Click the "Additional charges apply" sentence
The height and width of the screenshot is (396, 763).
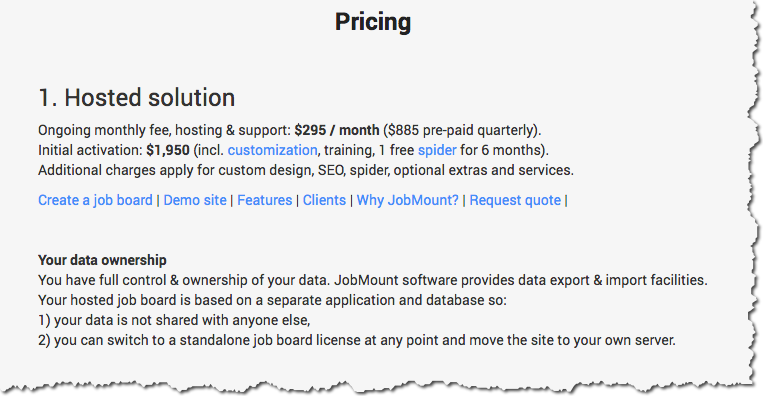pyautogui.click(x=306, y=170)
